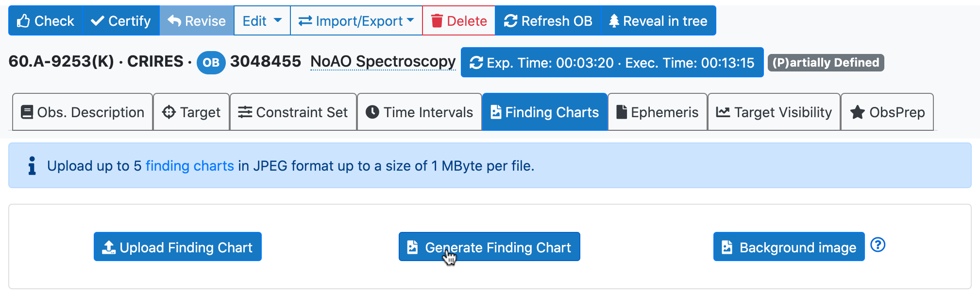
Task: Switch to the Target tab
Action: pos(191,112)
